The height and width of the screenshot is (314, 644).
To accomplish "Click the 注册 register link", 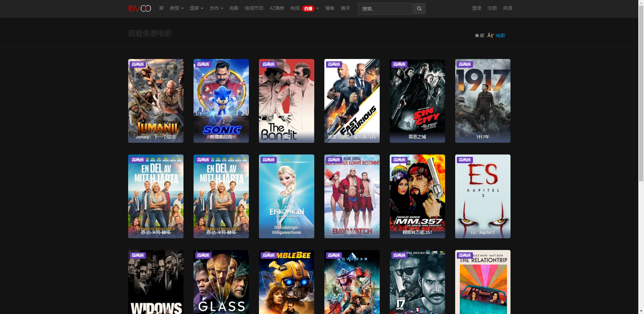I will click(x=492, y=8).
